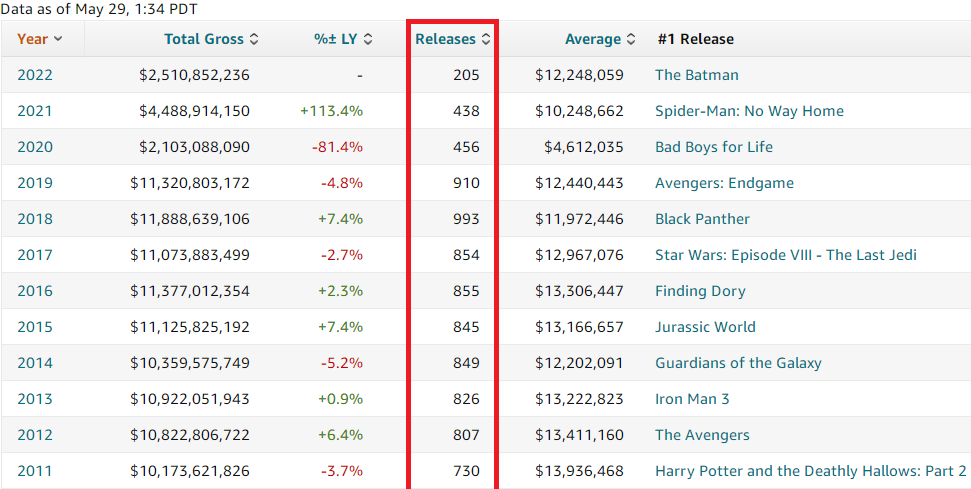Open Black Panther movie link

702,219
